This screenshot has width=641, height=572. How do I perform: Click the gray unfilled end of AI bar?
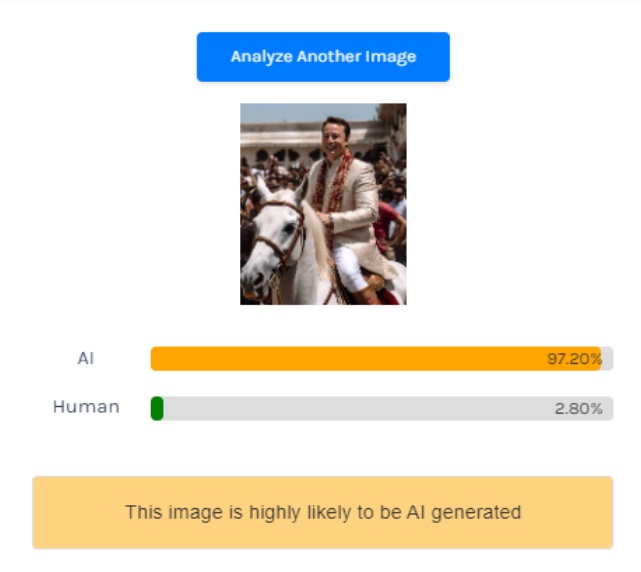pyautogui.click(x=607, y=359)
